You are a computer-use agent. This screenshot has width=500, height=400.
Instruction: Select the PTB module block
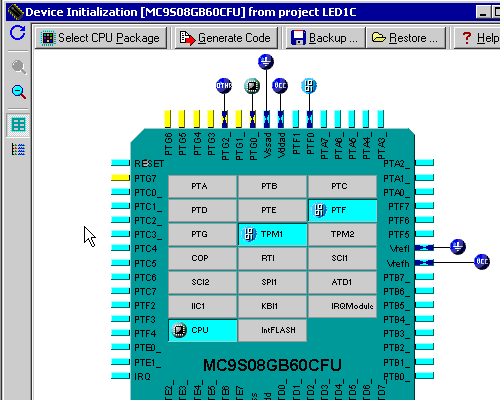click(272, 186)
